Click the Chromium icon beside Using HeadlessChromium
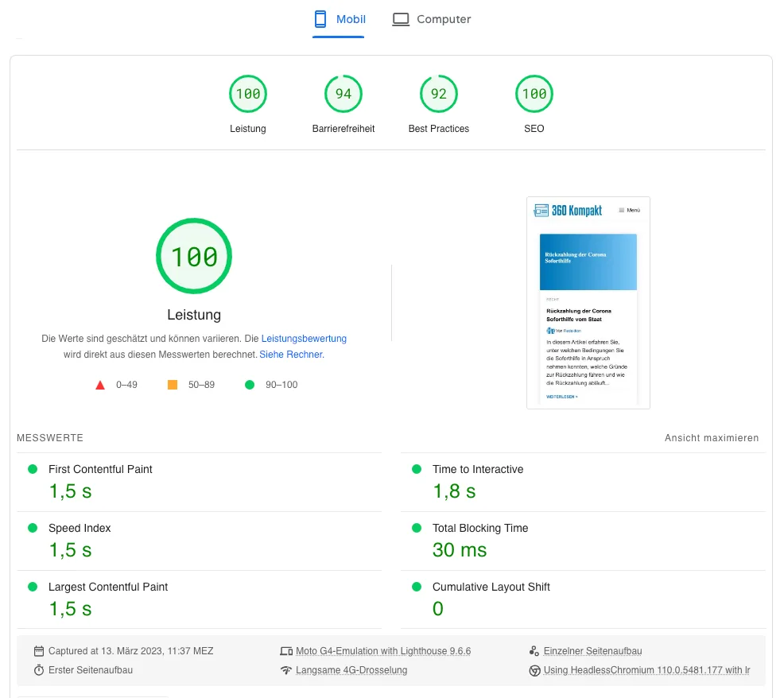The image size is (784, 698). tap(534, 670)
